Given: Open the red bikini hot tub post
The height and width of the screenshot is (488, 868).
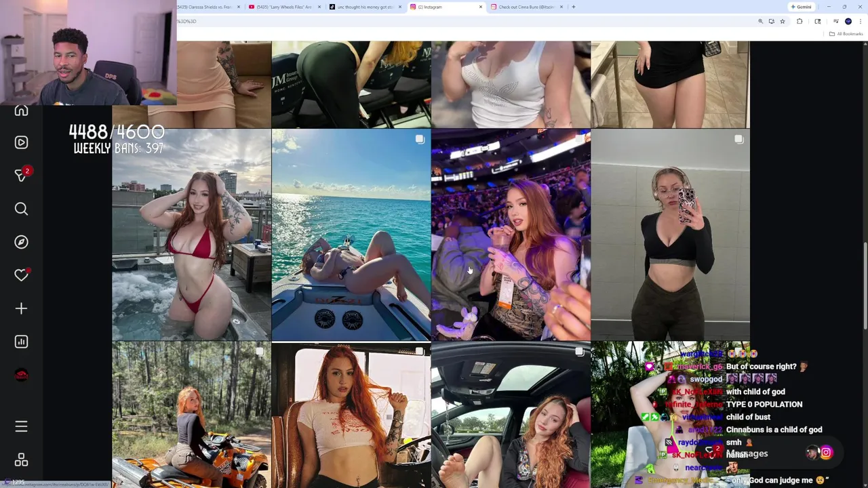Looking at the screenshot, I should tap(191, 235).
